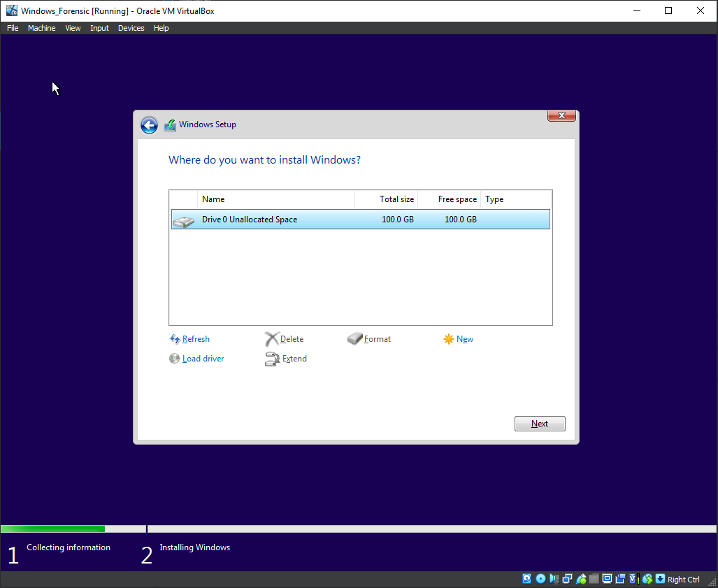The image size is (718, 588).
Task: Click Load driver link
Action: pyautogui.click(x=203, y=359)
